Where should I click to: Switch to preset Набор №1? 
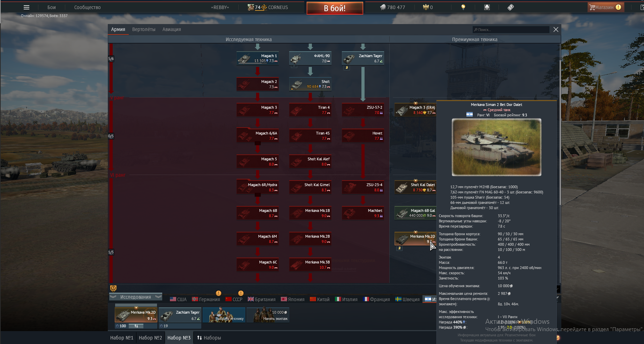coord(122,338)
